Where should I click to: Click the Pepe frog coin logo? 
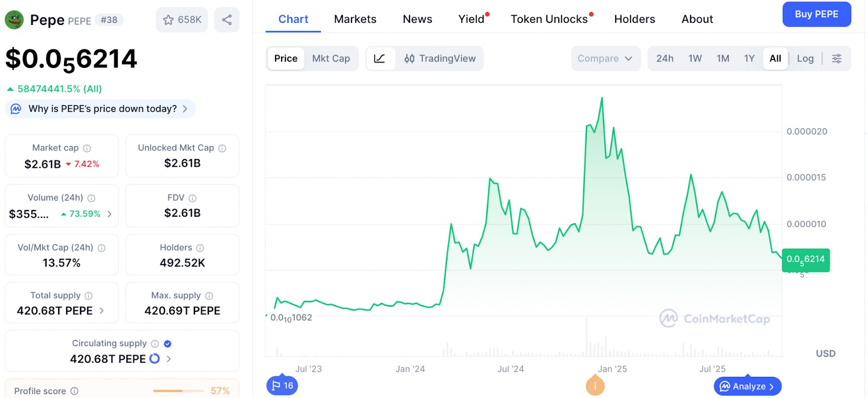click(14, 20)
